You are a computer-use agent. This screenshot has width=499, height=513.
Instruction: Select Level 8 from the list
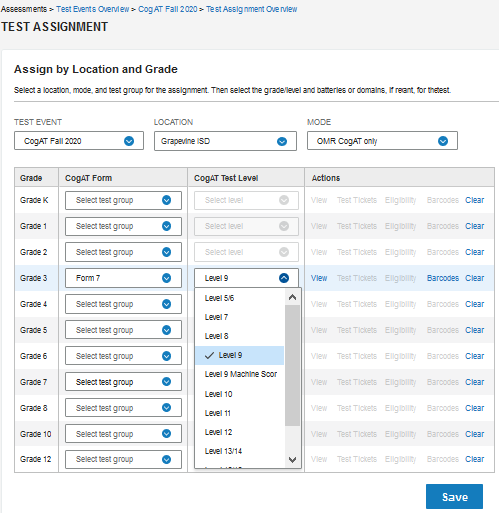click(x=240, y=336)
